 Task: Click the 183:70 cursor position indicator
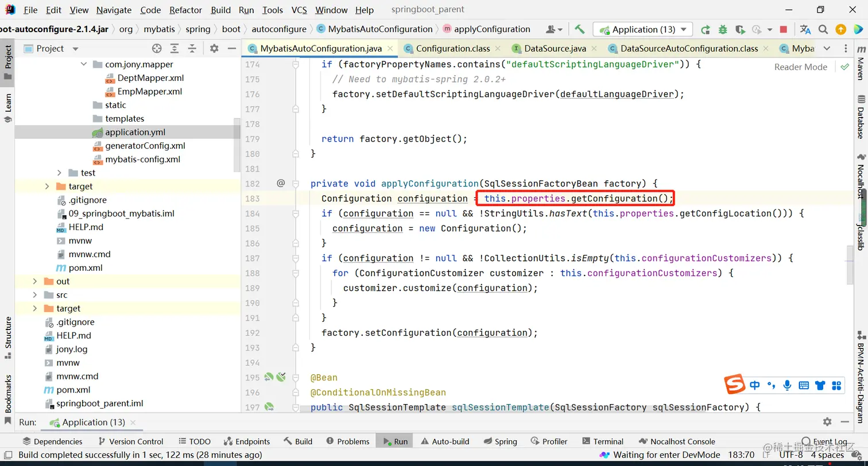741,455
